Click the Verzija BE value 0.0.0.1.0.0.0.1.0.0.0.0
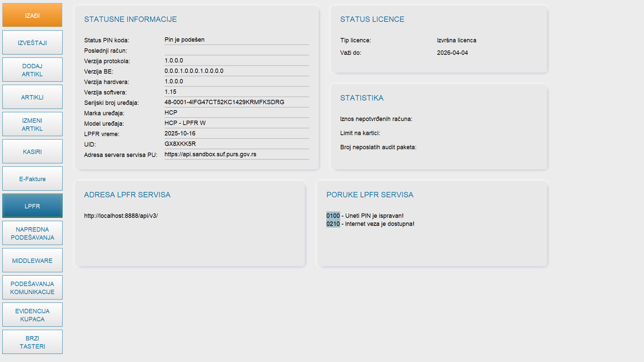 coord(194,71)
